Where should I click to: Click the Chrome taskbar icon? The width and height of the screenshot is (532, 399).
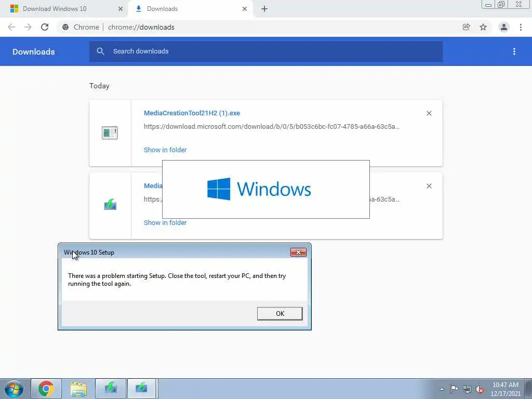pyautogui.click(x=46, y=389)
